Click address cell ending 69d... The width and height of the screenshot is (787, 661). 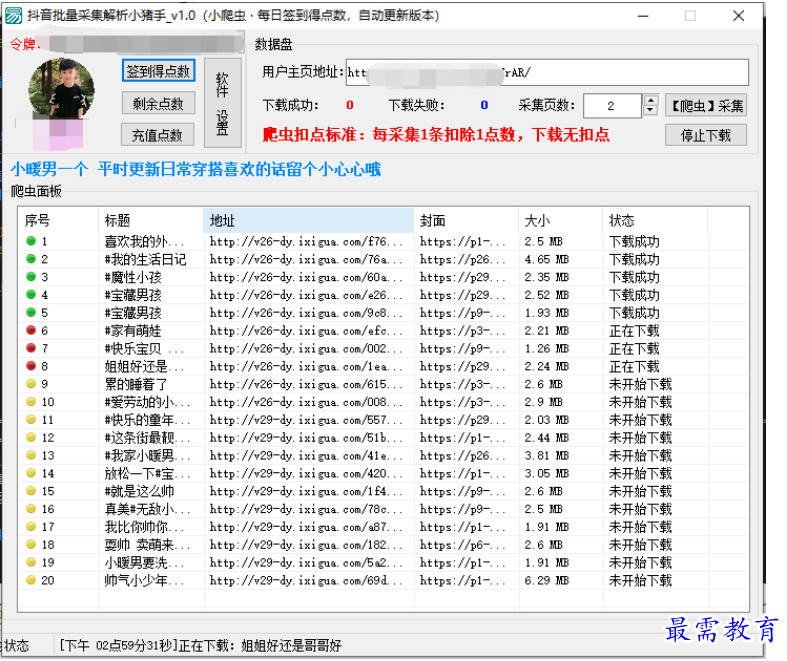point(306,581)
